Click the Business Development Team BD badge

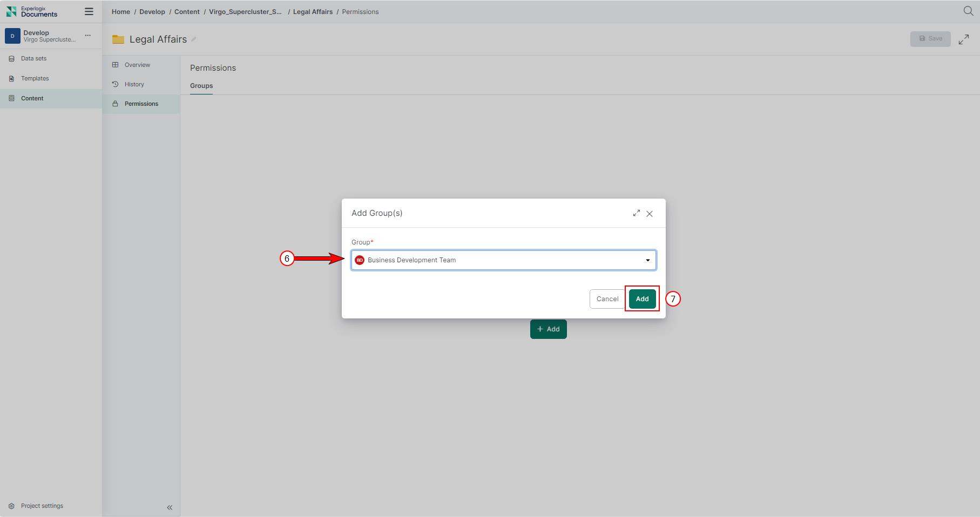(x=360, y=260)
